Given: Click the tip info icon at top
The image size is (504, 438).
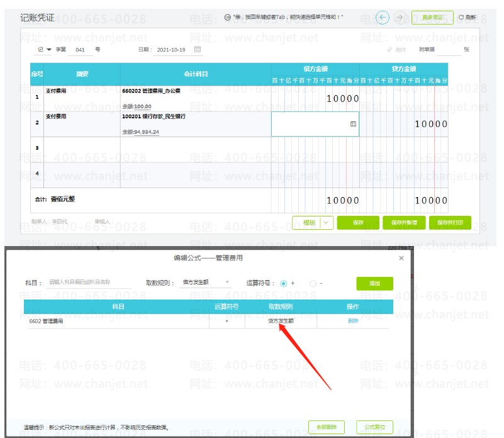Looking at the screenshot, I should 228,17.
